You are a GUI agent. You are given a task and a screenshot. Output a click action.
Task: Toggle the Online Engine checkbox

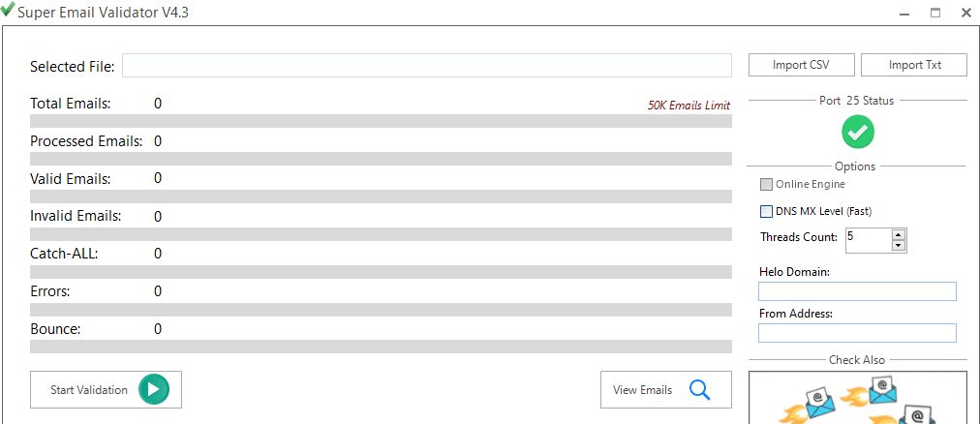click(767, 184)
